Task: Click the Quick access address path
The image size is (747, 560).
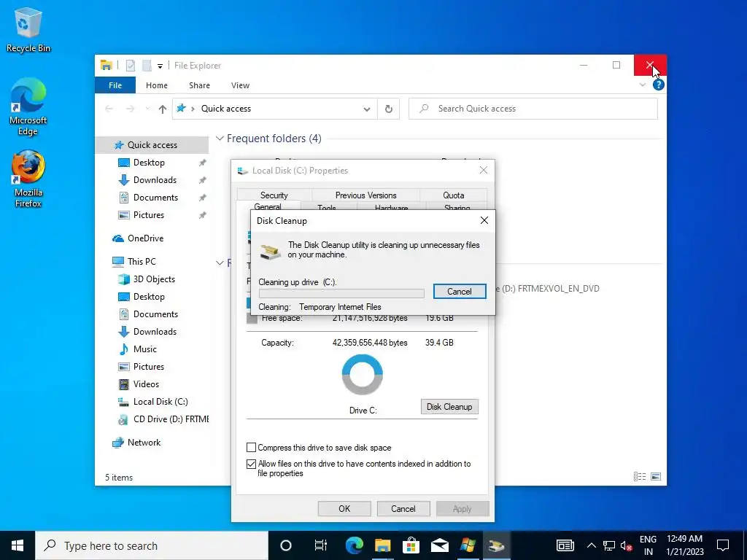Action: 226,109
